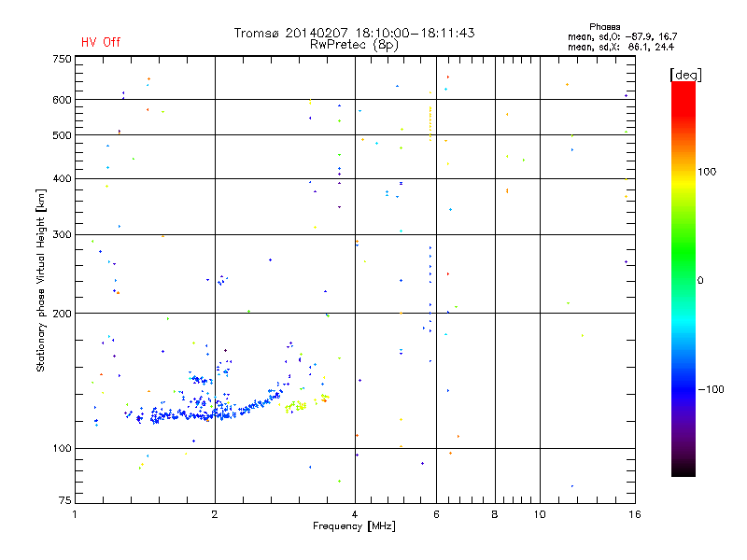747x560 pixels.
Task: Click the 'Phases' header text
Action: click(x=604, y=27)
